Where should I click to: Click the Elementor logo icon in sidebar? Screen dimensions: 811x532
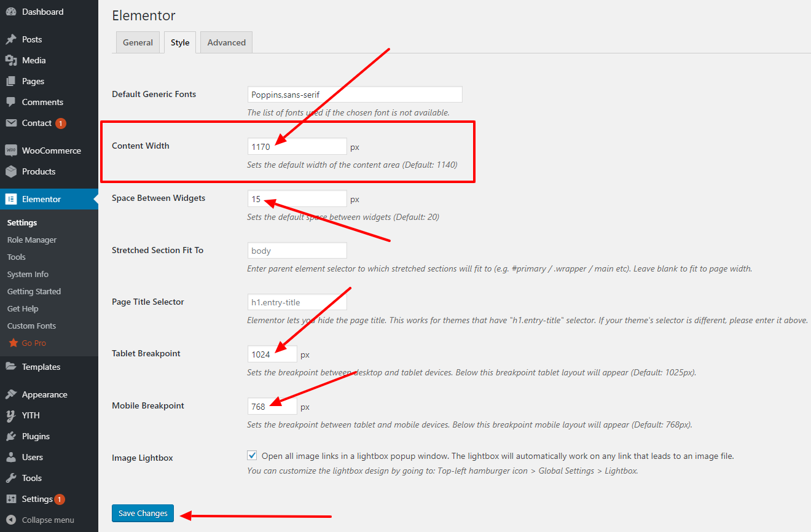pos(11,199)
